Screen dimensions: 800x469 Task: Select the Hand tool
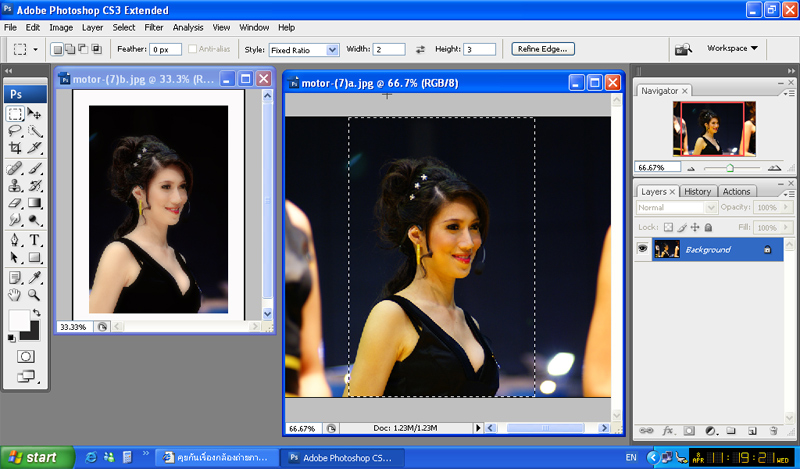point(16,295)
